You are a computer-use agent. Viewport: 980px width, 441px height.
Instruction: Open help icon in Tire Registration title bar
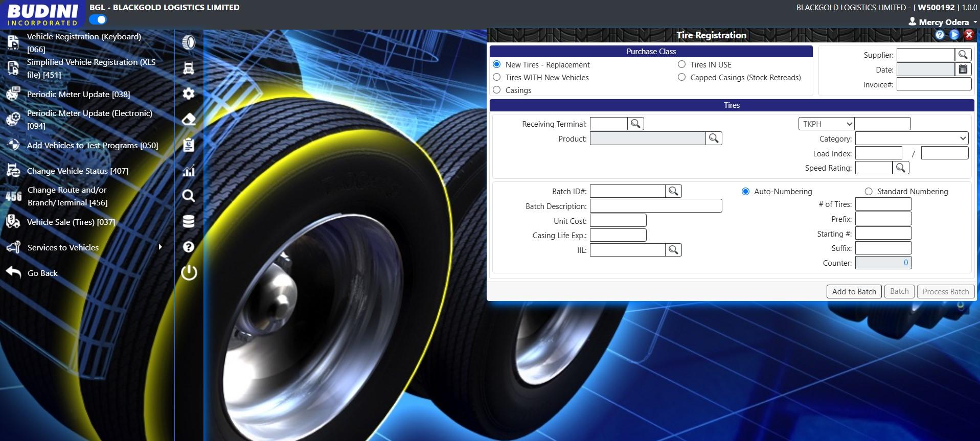coord(940,35)
